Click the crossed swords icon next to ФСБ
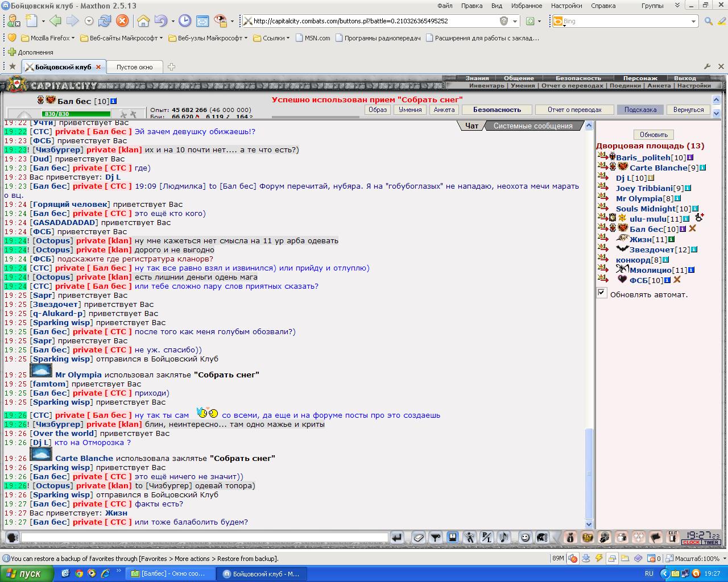The height and width of the screenshot is (582, 728). click(x=677, y=280)
